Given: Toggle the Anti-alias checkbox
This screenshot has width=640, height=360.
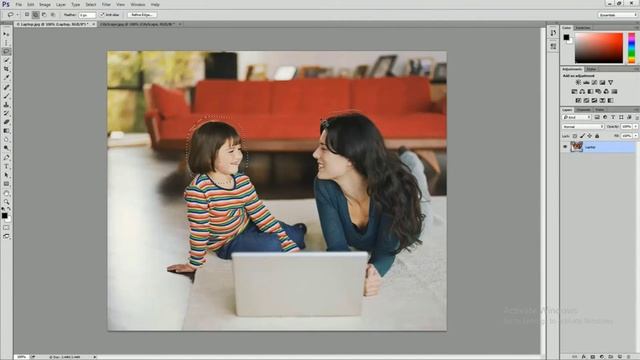Looking at the screenshot, I should coord(102,15).
